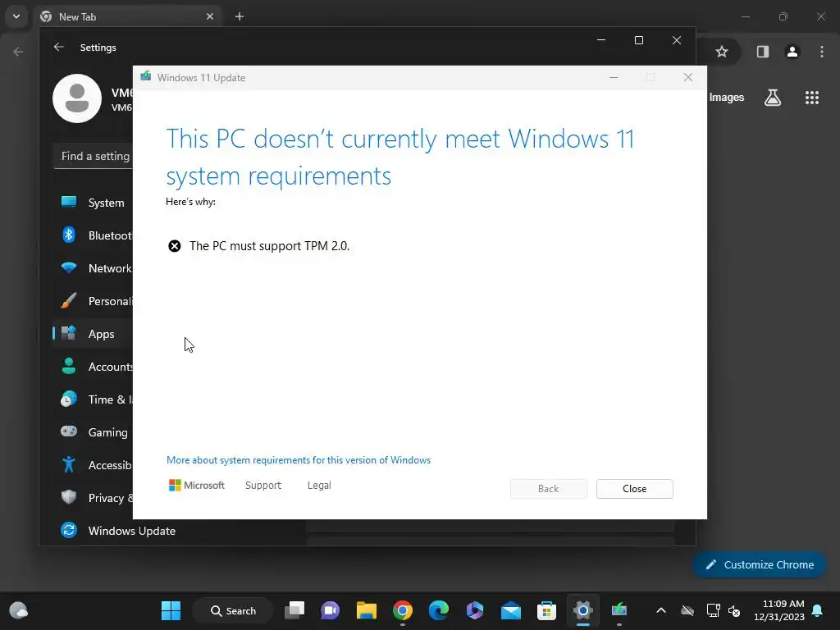
Task: Open a new Chrome tab with plus
Action: tap(240, 16)
